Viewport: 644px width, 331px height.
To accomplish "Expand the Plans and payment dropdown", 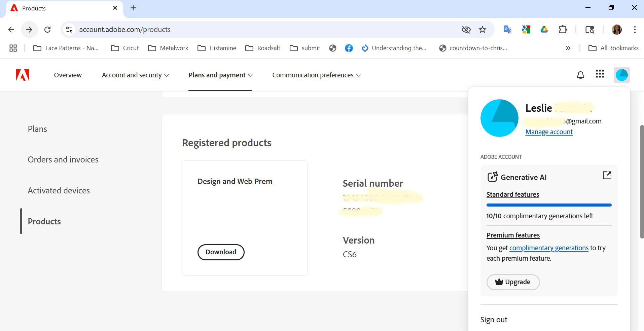I will pos(220,75).
